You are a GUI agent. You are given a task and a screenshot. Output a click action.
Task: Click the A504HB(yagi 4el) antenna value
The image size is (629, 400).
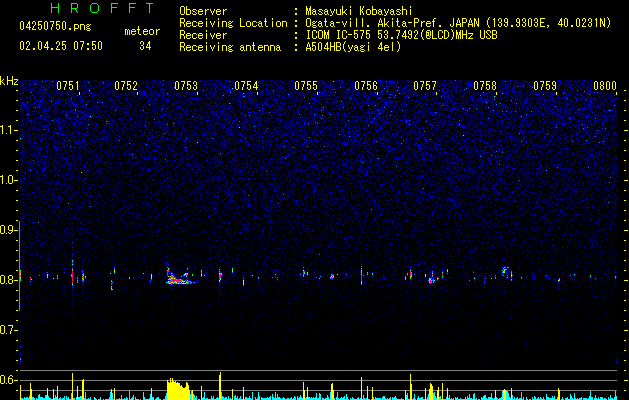pyautogui.click(x=353, y=47)
